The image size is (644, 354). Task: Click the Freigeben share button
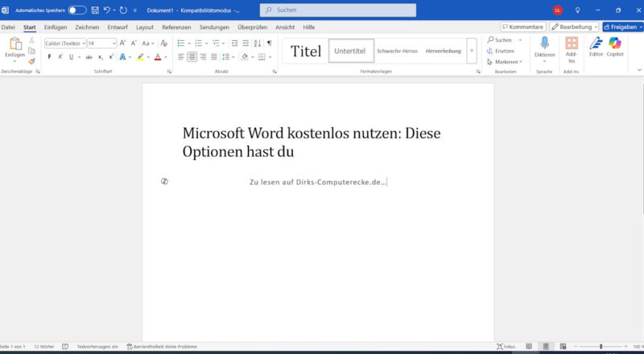pyautogui.click(x=622, y=27)
